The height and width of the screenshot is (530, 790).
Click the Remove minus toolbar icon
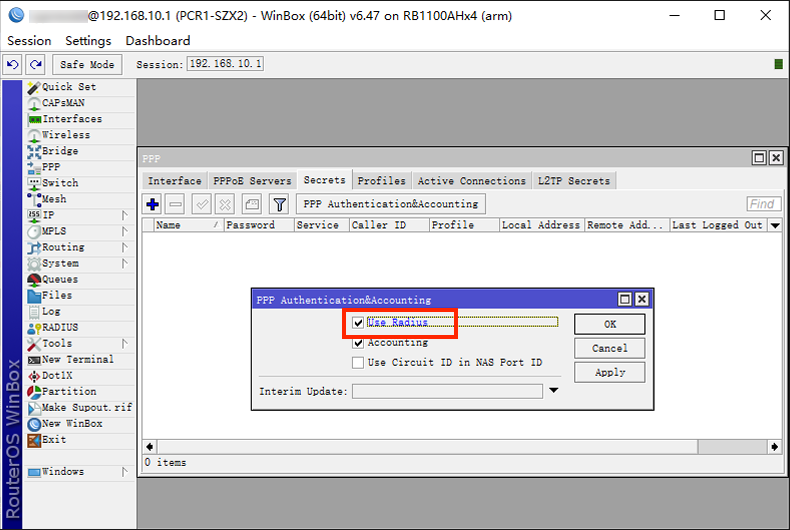[175, 204]
